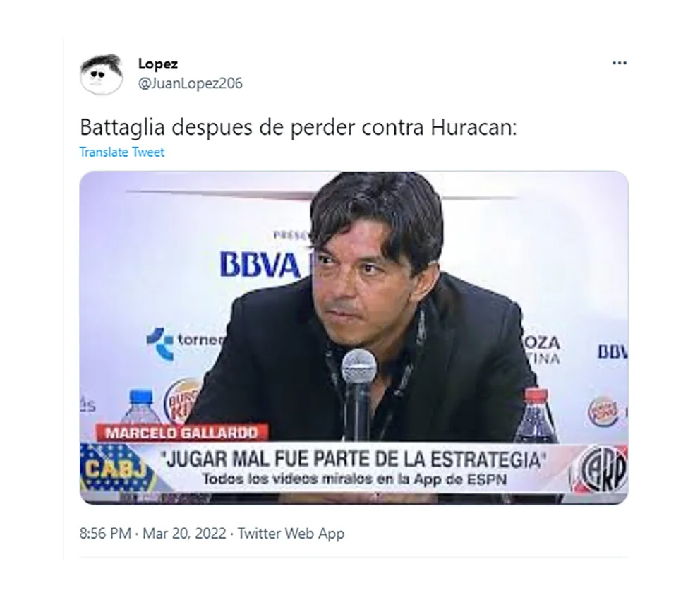The image size is (700, 600).
Task: Open the Lopez display name link
Action: click(157, 64)
